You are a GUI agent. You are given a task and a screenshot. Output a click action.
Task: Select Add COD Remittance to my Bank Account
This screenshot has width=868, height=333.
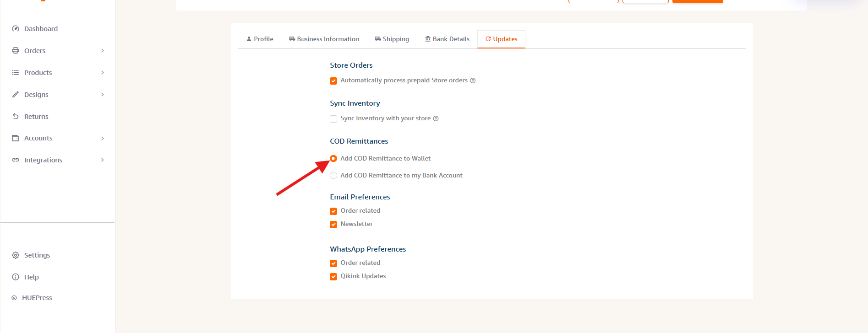click(333, 176)
